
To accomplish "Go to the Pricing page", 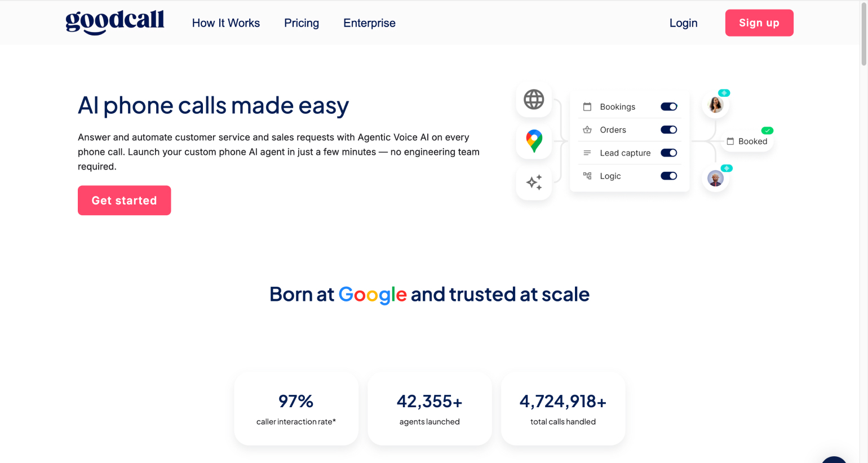I will click(302, 23).
